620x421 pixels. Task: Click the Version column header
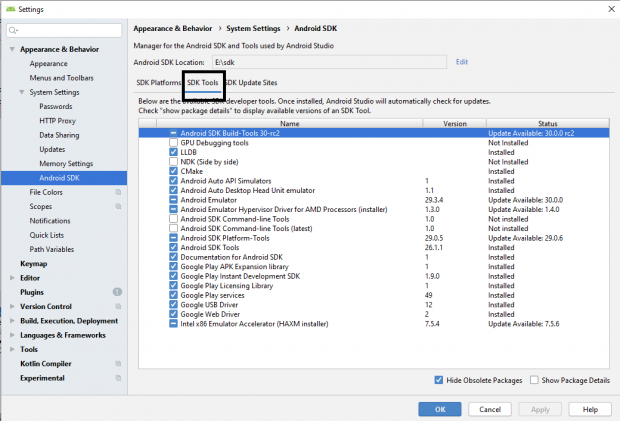click(x=455, y=124)
